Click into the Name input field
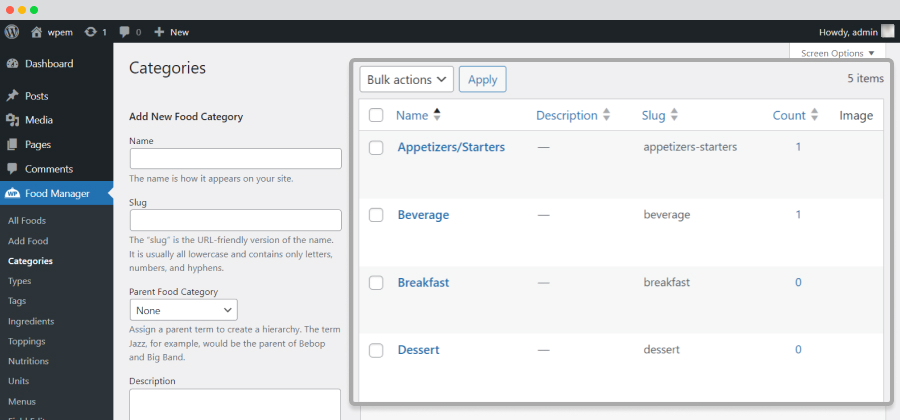 [x=236, y=158]
